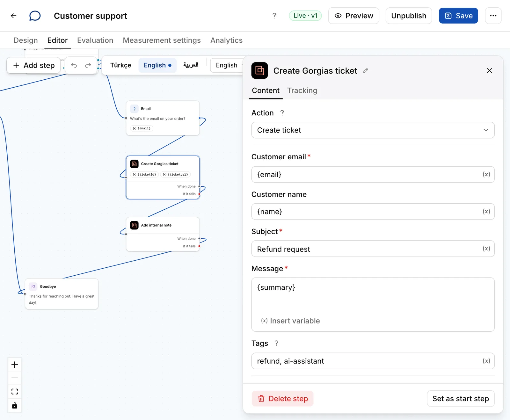Open Action help question mark
Screen dimensions: 510x420
(282, 113)
